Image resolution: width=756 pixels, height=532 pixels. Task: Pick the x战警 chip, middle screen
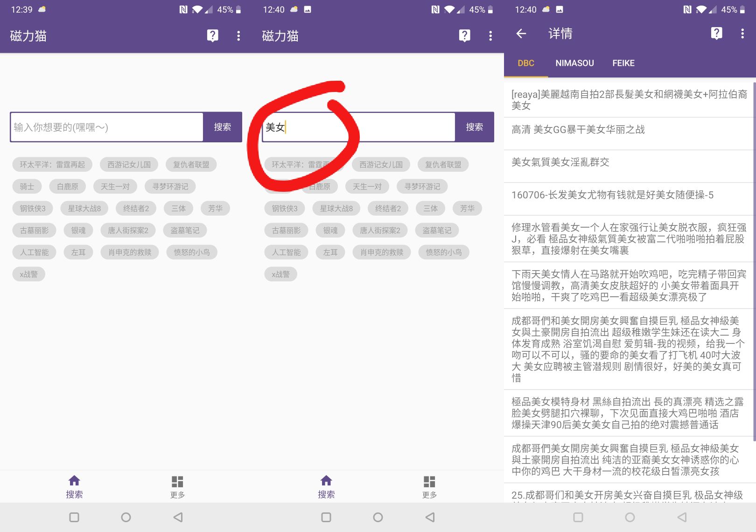(x=281, y=274)
